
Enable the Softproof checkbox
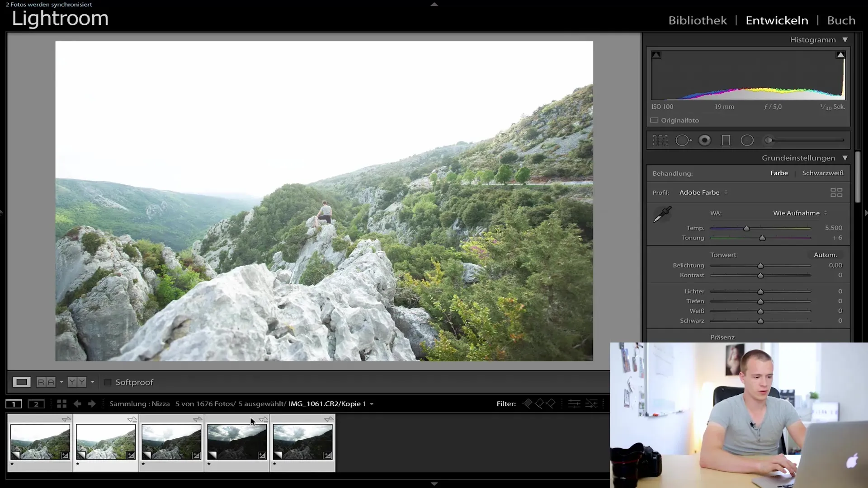point(108,382)
